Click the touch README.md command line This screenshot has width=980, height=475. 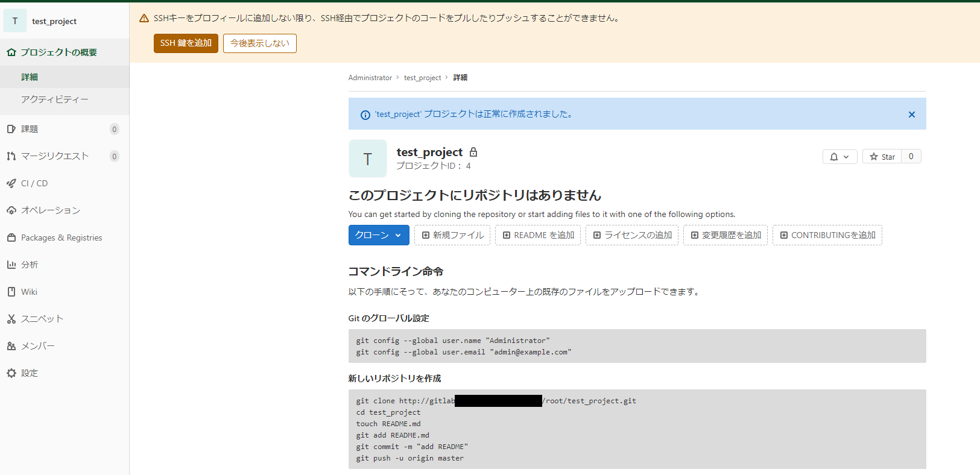[x=388, y=424]
